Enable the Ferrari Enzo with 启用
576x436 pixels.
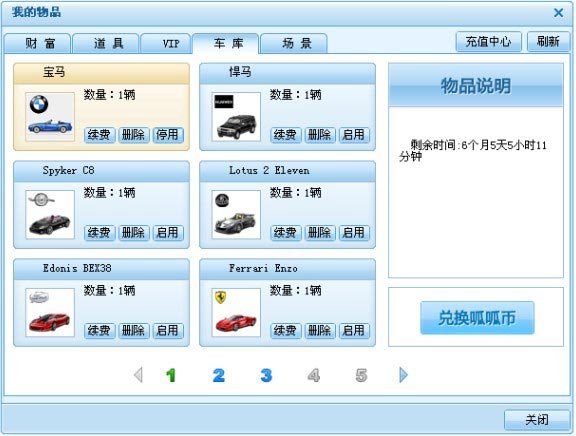point(354,331)
